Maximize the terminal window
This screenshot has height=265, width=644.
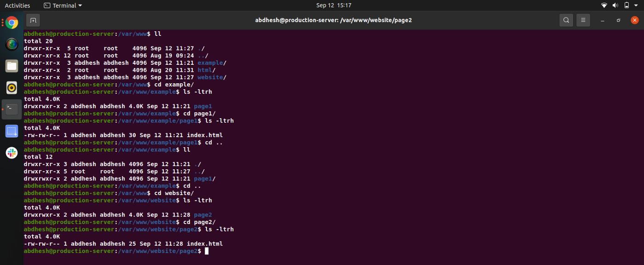tap(619, 20)
